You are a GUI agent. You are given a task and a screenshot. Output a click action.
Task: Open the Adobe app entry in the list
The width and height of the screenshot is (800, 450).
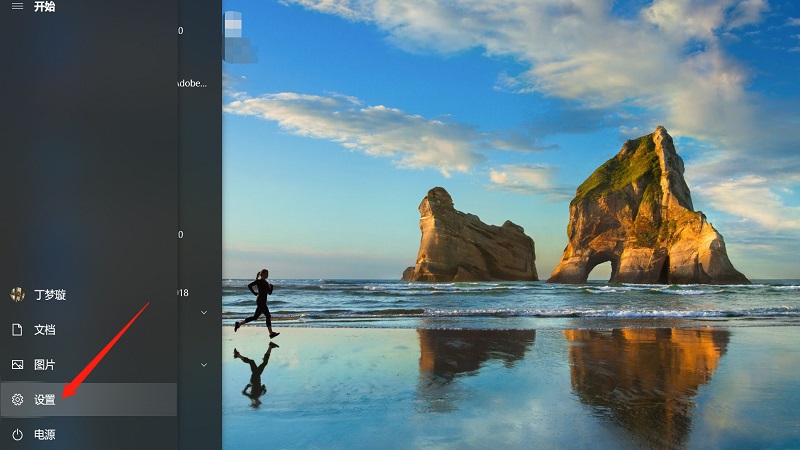[x=192, y=84]
